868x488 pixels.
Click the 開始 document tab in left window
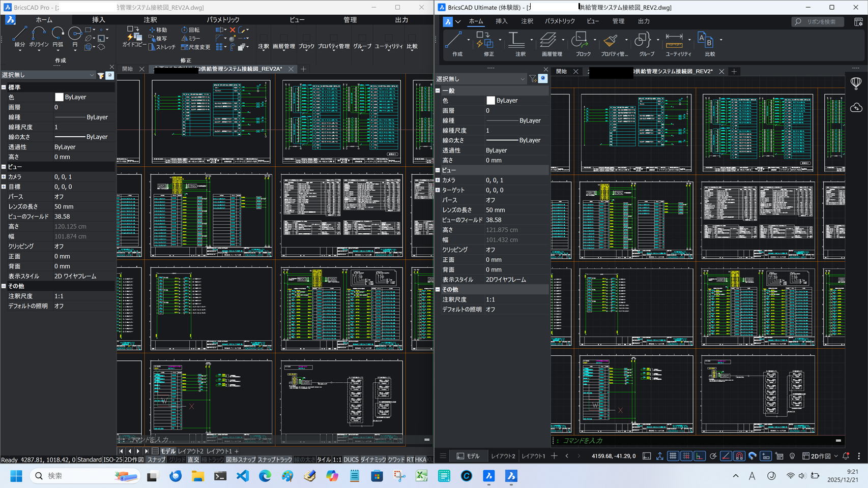coord(127,69)
